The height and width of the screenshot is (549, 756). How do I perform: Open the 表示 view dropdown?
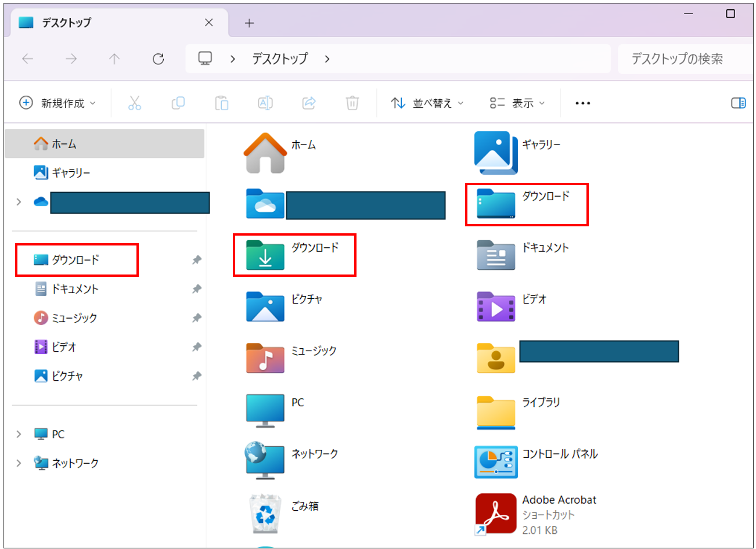(517, 103)
